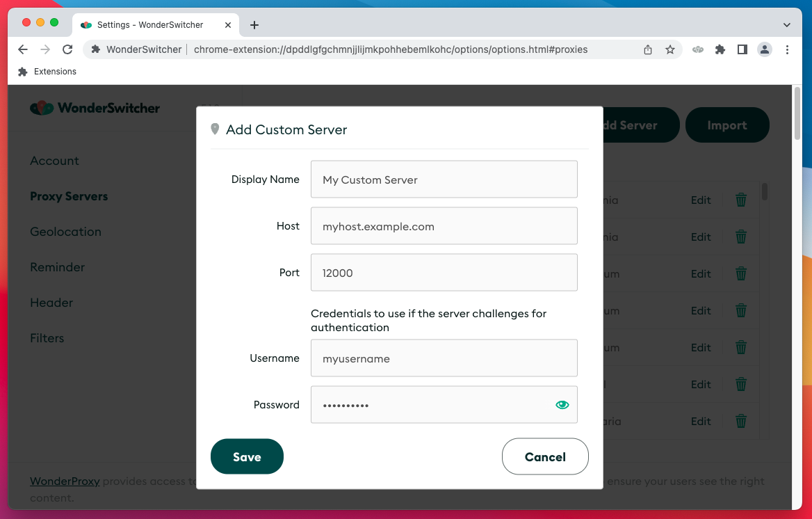812x519 pixels.
Task: Click the "Display Name" label
Action: (x=265, y=179)
